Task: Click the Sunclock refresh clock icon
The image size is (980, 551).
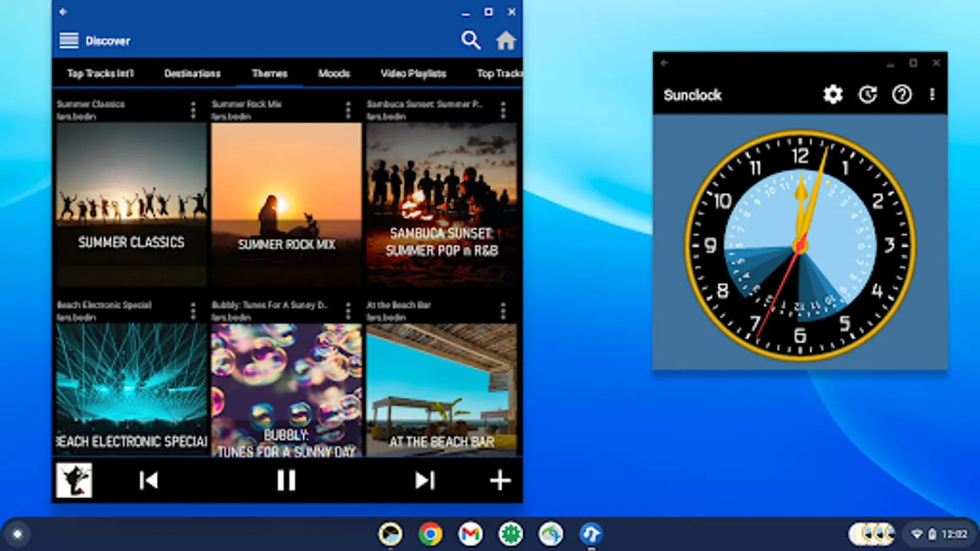Action: pyautogui.click(x=867, y=94)
